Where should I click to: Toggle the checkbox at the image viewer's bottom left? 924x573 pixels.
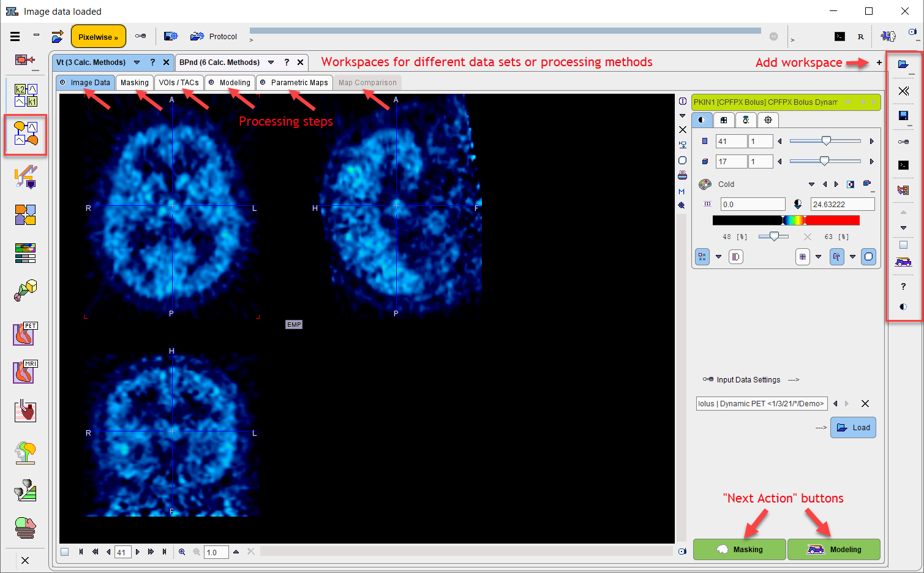(x=64, y=552)
